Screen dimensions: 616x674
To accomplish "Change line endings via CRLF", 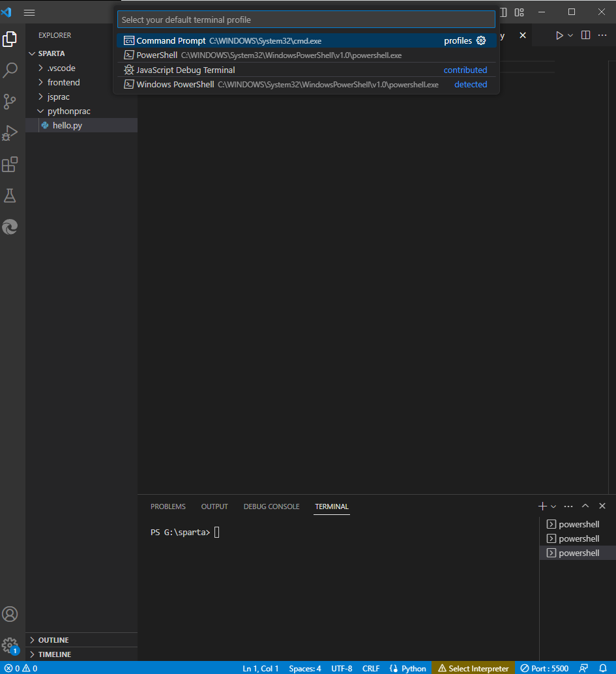I will 370,668.
